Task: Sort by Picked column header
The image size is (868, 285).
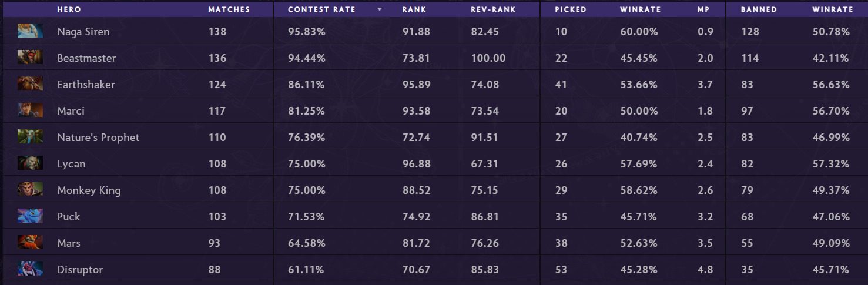Action: point(570,9)
